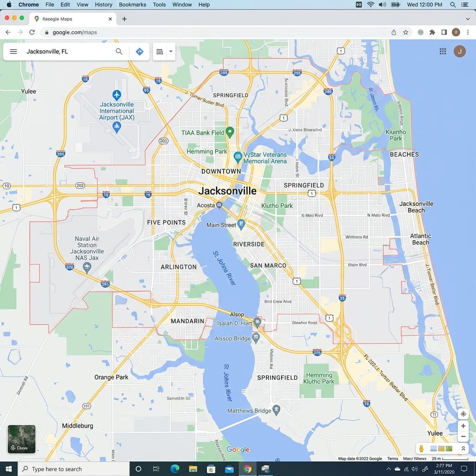The width and height of the screenshot is (476, 476).
Task: Toggle the Chrome side panel icon
Action: [x=444, y=32]
